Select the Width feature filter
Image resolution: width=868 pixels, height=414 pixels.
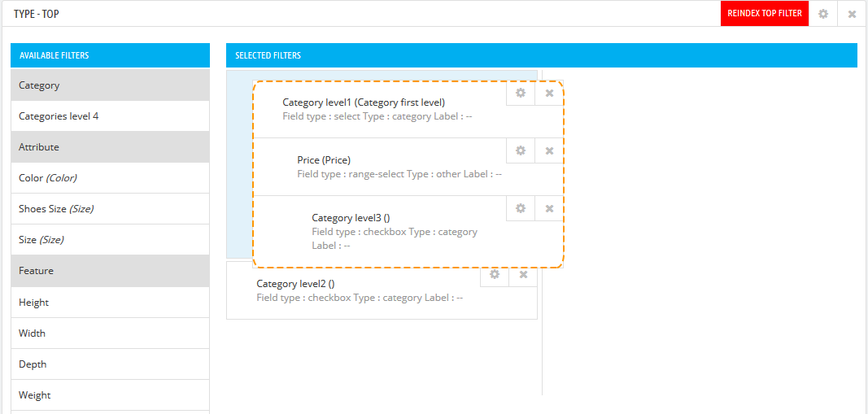(110, 333)
